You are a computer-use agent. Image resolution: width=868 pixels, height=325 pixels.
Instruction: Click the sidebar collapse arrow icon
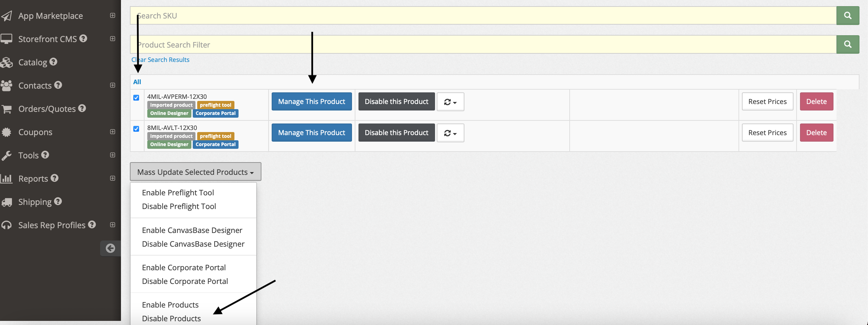click(110, 248)
